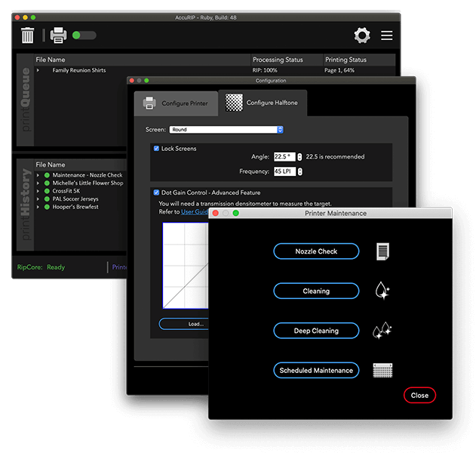Screen dimensions: 476x453
Task: Zoom the Printer Maintenance window with green button
Action: pyautogui.click(x=235, y=213)
